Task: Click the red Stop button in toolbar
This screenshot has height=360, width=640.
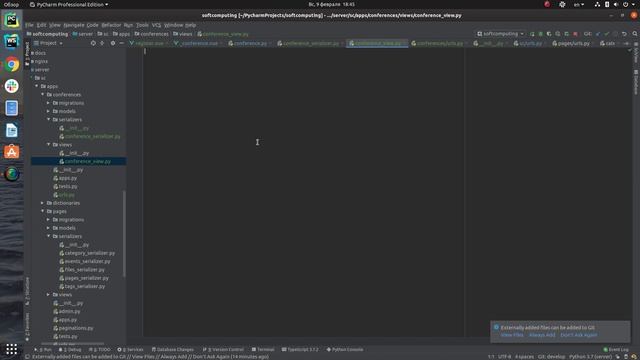Action: click(575, 34)
